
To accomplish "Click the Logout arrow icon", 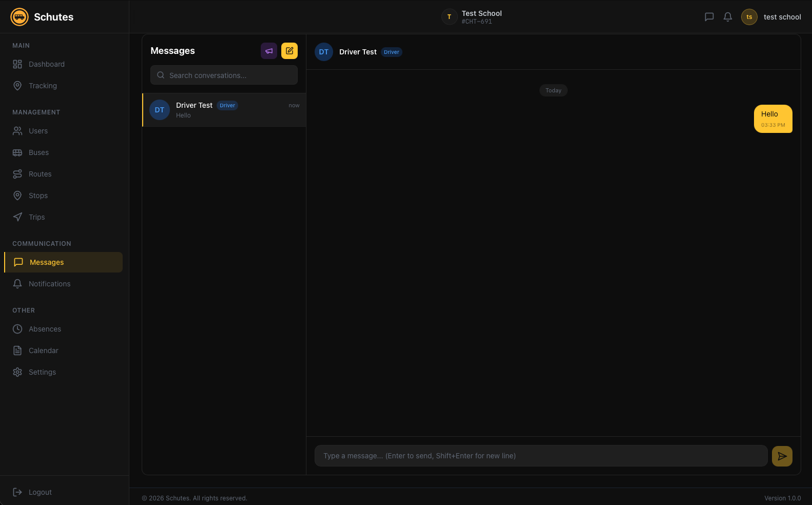I will 17,492.
